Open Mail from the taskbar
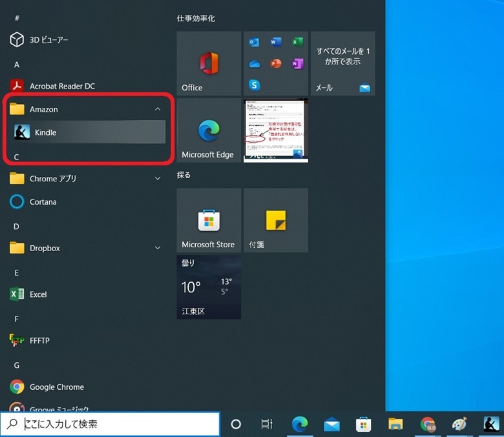The width and height of the screenshot is (504, 437). point(331,424)
